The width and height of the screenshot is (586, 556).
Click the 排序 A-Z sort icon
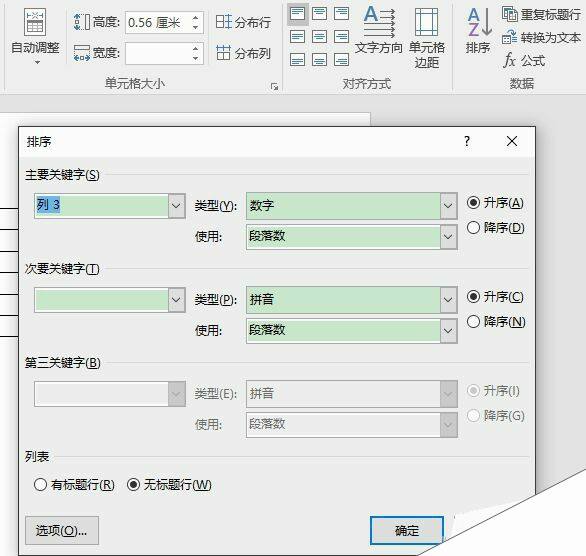click(478, 31)
